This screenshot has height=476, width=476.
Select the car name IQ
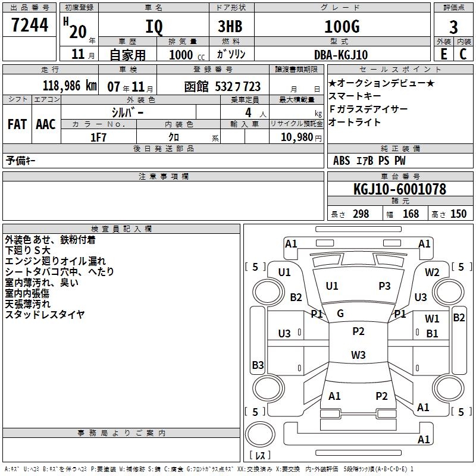click(154, 27)
